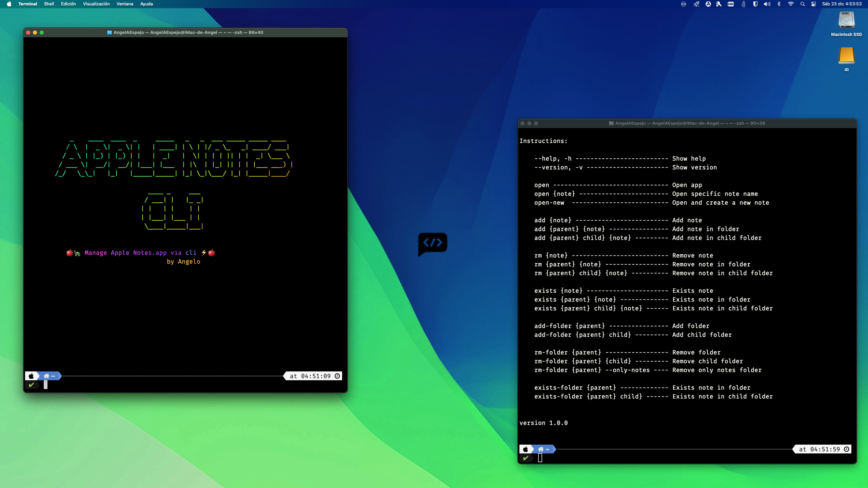Click 'Manage Apple Notes.app via cli' text
Viewport: 868px width, 488px height.
tap(140, 253)
